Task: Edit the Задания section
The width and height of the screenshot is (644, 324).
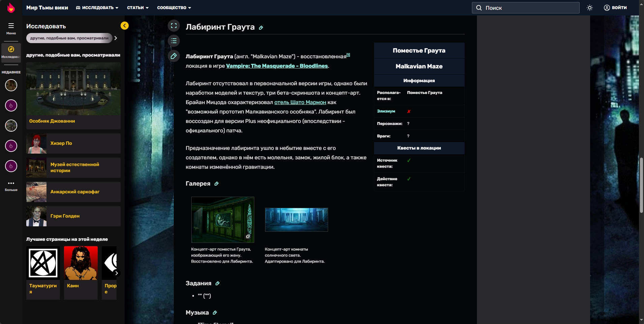Action: tap(218, 283)
